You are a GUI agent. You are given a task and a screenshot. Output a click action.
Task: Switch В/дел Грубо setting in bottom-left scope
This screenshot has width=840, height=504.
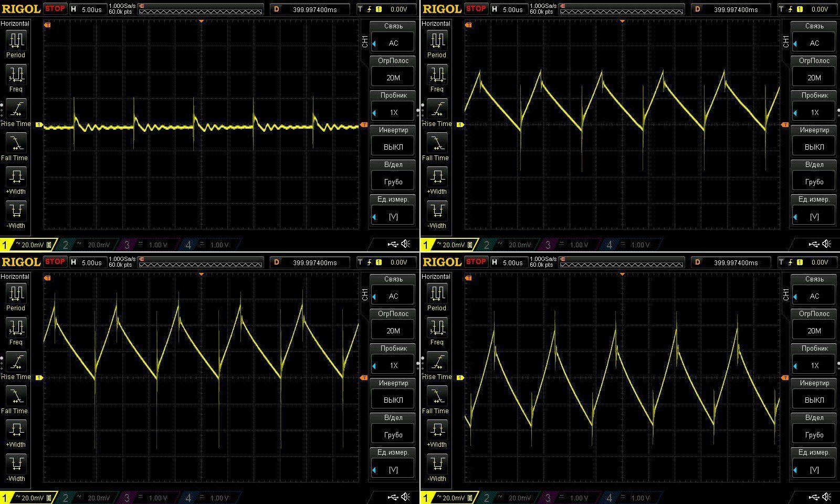393,435
